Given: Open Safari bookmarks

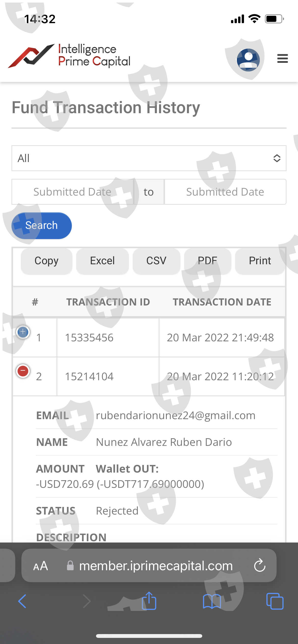Looking at the screenshot, I should pos(212,601).
